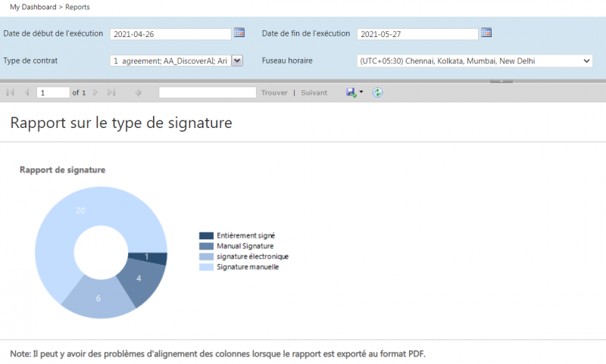Expand the Type de contrat dropdown
606x364 pixels.
(x=236, y=61)
